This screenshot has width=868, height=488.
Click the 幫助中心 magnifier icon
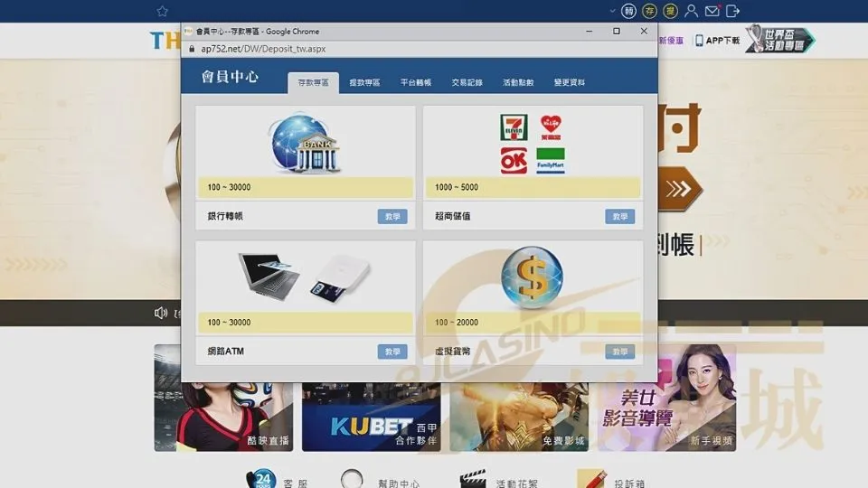click(352, 479)
